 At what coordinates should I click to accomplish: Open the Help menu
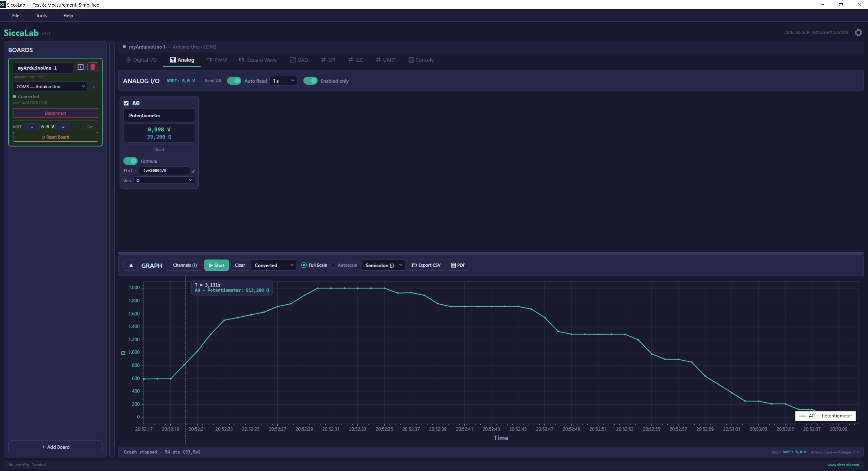coord(68,15)
